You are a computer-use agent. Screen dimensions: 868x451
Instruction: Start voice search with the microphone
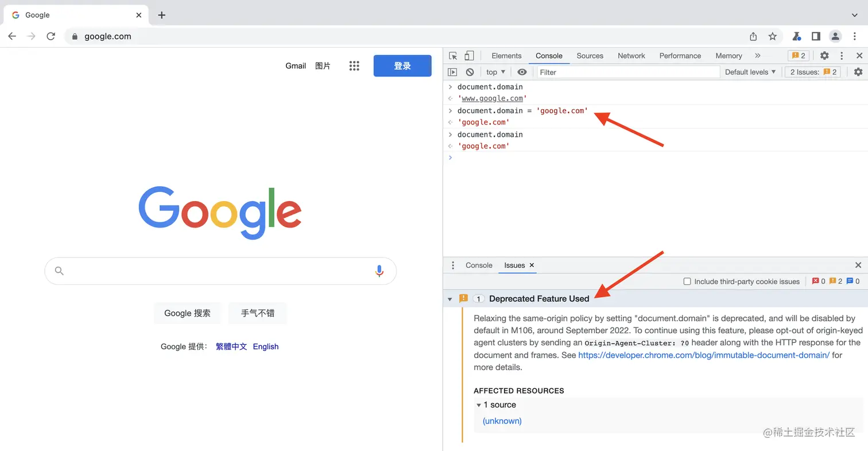point(379,271)
